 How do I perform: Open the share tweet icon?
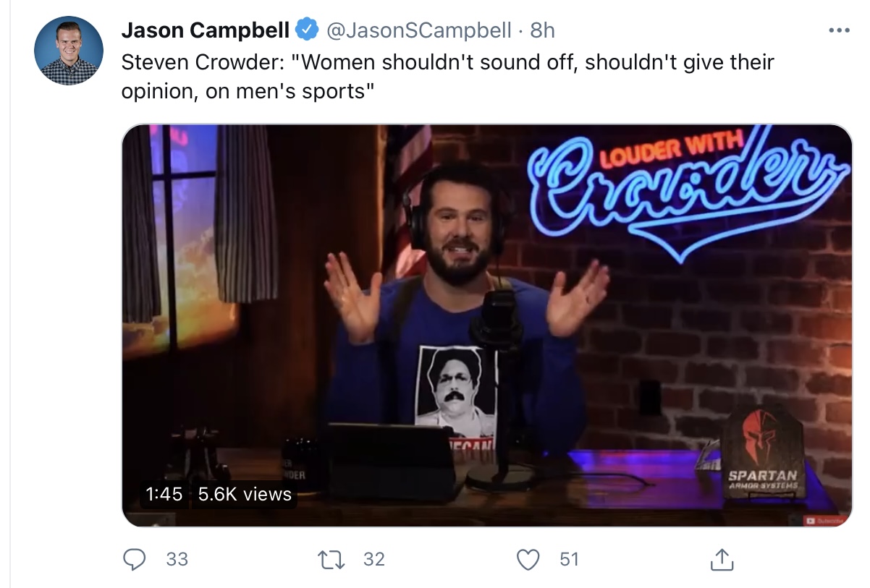click(x=722, y=559)
